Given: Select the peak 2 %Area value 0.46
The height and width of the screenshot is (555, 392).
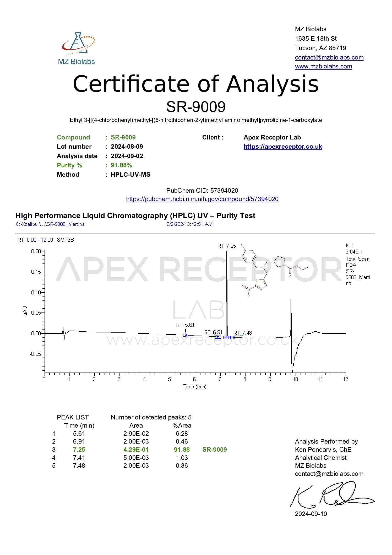Looking at the screenshot, I should coord(182,441).
